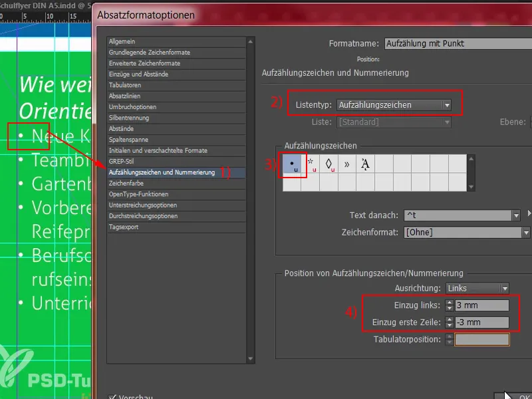The width and height of the screenshot is (532, 399).
Task: Click the Einzug erste Zeile value field
Action: coord(481,322)
